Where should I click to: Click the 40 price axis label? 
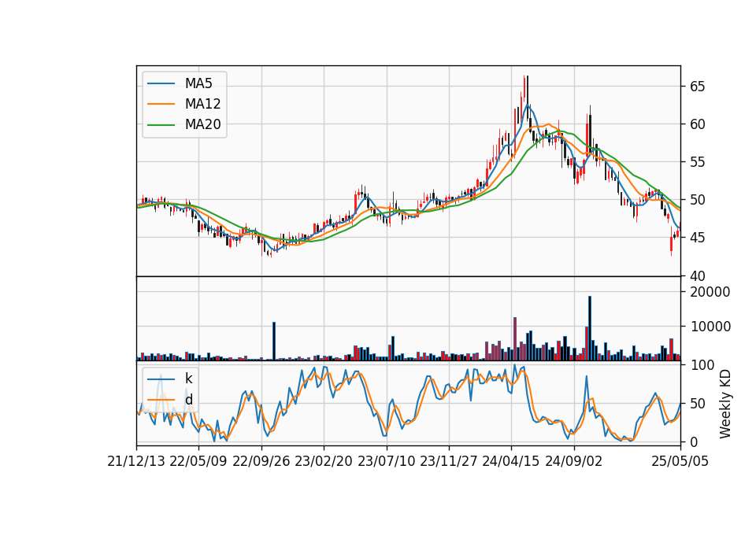pos(697,276)
